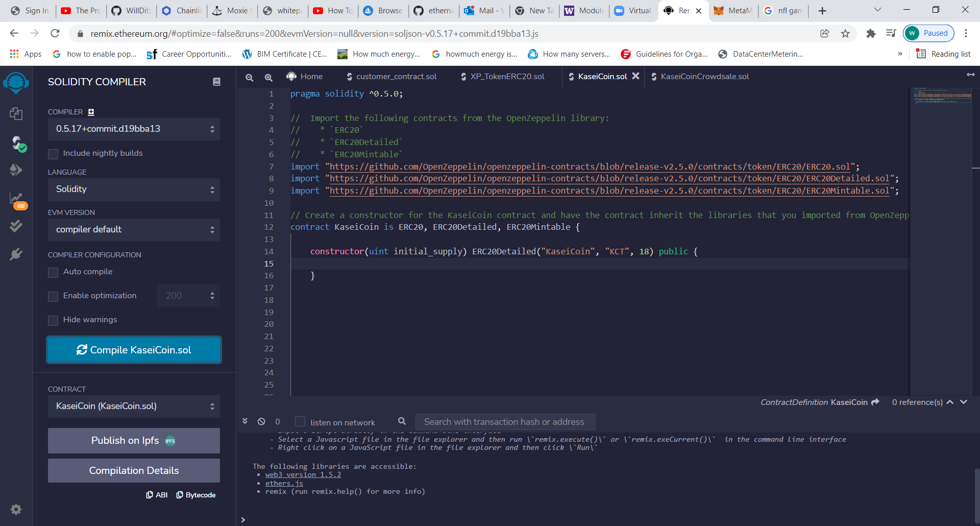
Task: Open the Solidity unit testing icon
Action: [16, 226]
